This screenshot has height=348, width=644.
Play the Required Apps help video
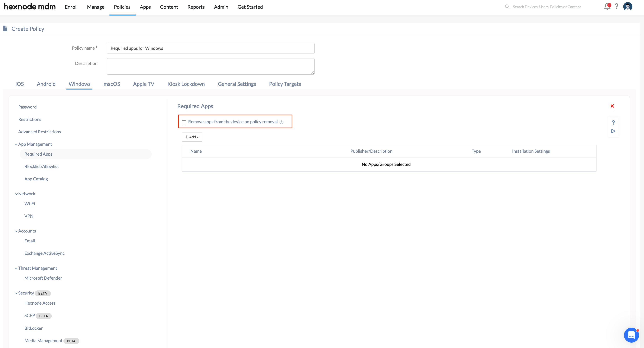click(x=613, y=131)
